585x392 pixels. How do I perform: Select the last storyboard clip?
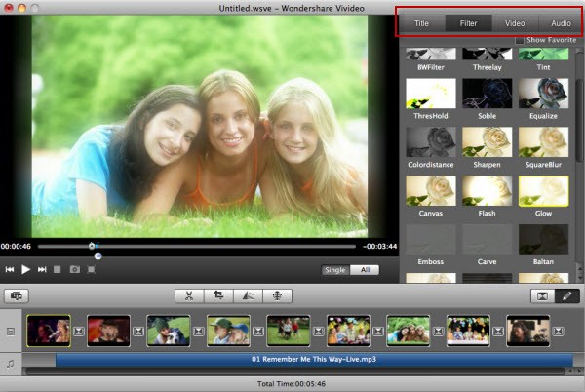point(527,331)
